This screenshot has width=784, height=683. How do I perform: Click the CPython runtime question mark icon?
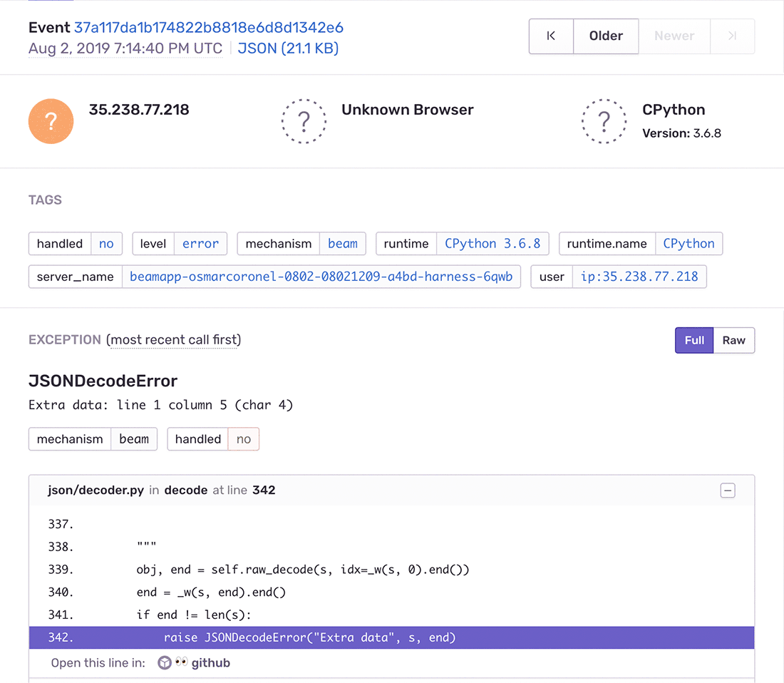(604, 121)
